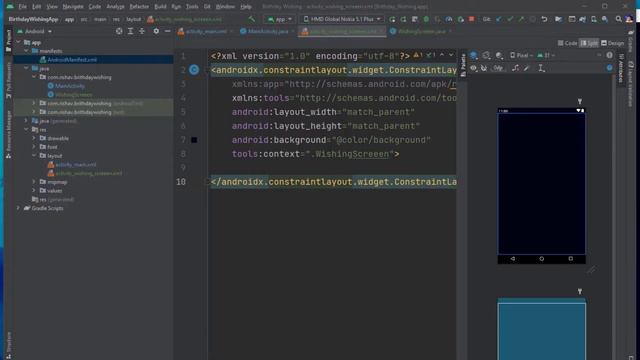Expand the drawable folder

(34, 138)
